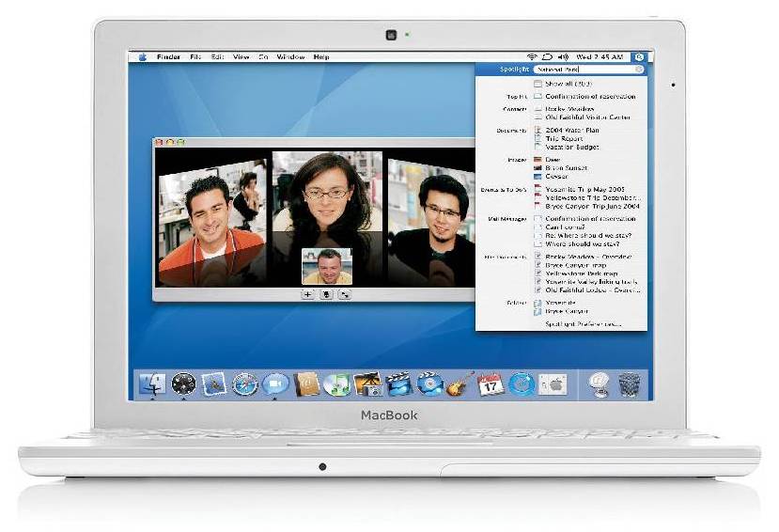
Task: Open the Window menu
Action: [290, 57]
